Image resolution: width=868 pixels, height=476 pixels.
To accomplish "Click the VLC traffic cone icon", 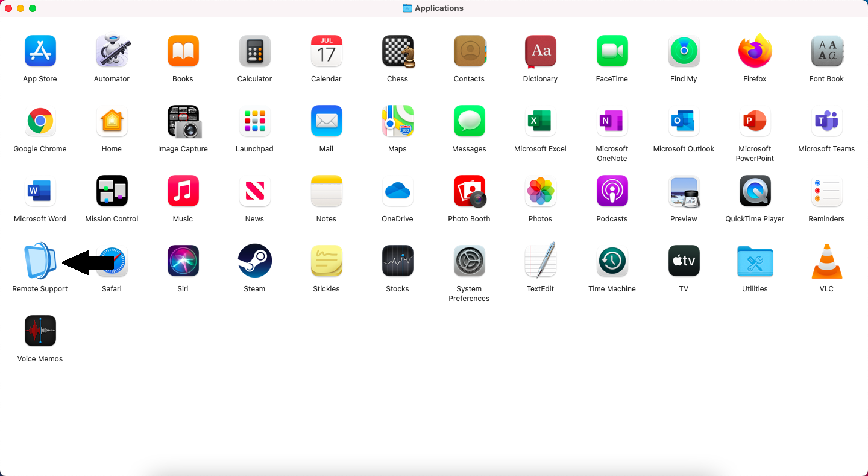I will point(826,261).
